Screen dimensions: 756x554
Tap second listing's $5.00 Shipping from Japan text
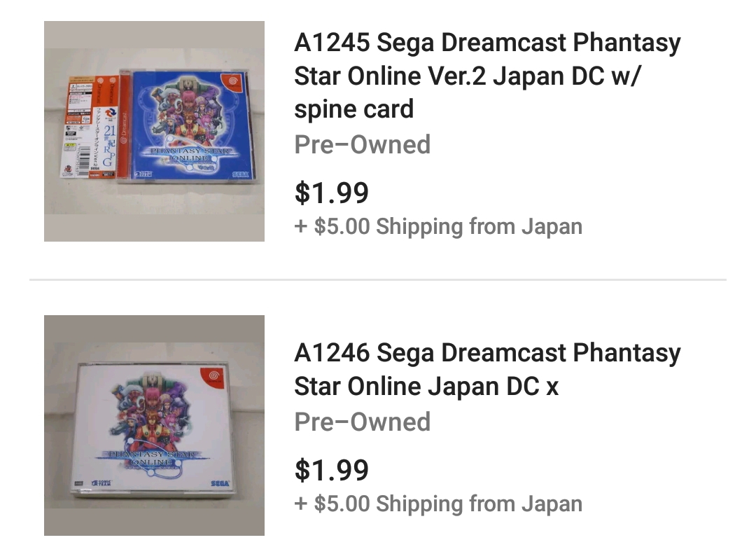438,504
